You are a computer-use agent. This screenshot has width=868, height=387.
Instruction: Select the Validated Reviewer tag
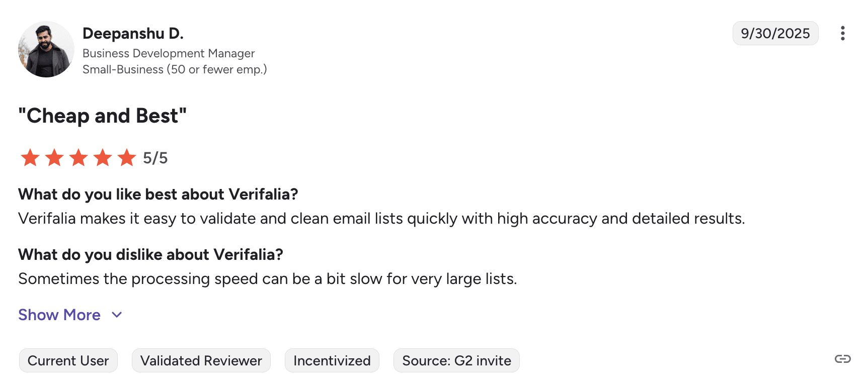(x=201, y=360)
